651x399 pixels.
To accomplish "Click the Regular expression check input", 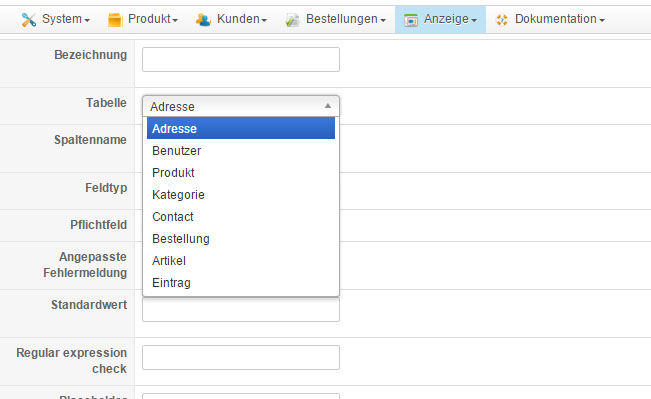I will click(x=241, y=357).
